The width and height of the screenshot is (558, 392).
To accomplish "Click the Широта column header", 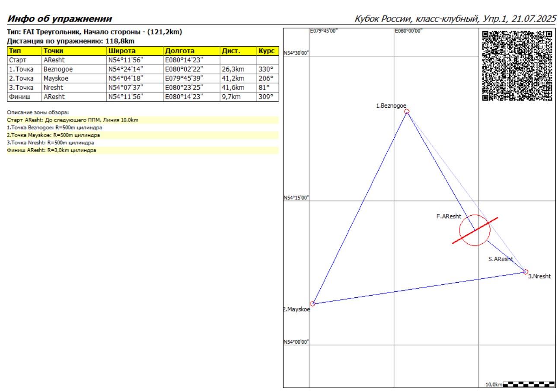I will pyautogui.click(x=134, y=51).
